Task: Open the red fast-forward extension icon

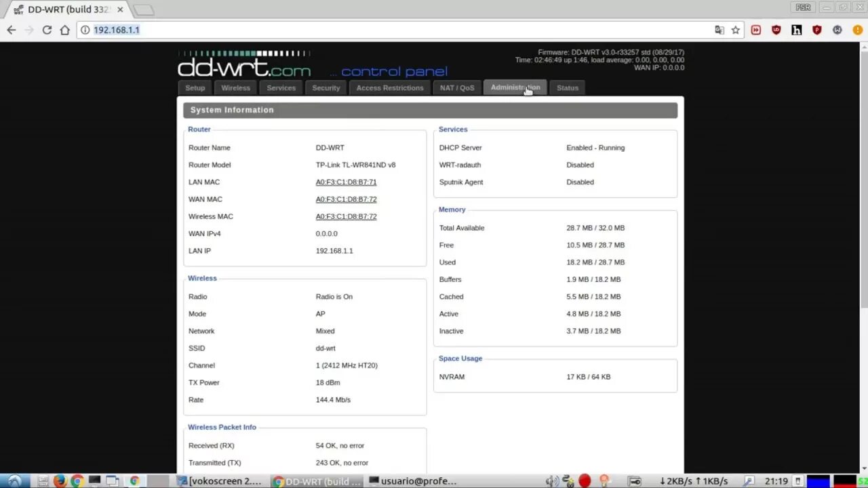Action: tap(756, 30)
